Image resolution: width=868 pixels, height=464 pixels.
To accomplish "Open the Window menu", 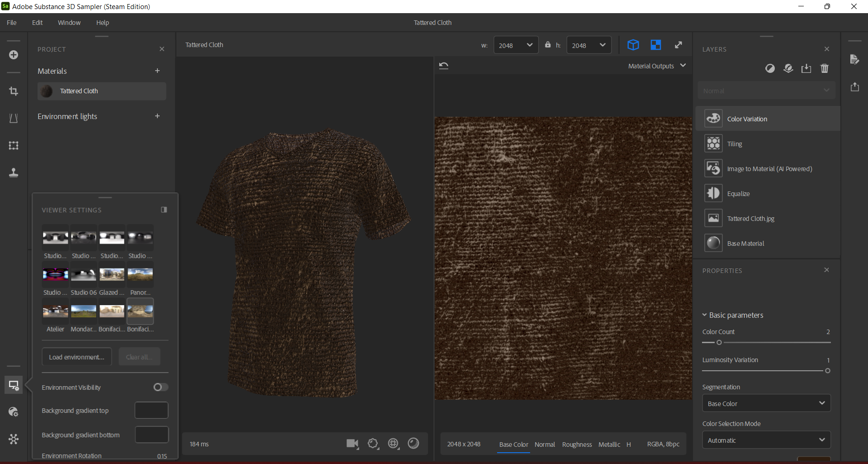I will (x=69, y=23).
